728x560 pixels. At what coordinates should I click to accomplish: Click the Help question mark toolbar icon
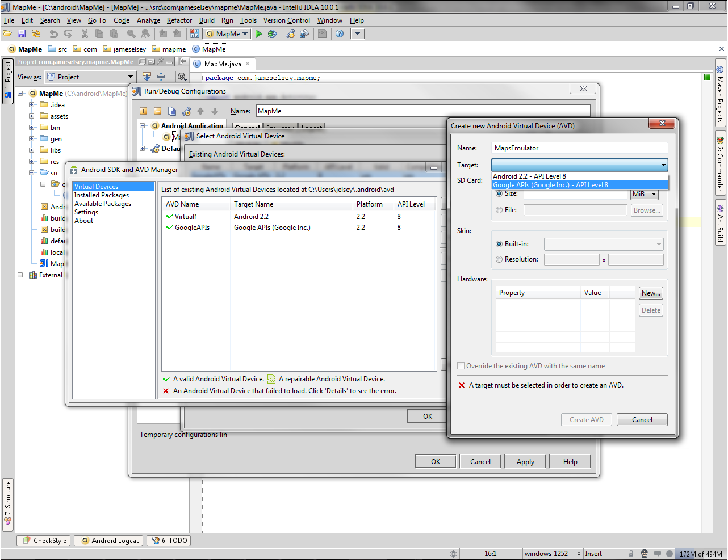click(340, 34)
